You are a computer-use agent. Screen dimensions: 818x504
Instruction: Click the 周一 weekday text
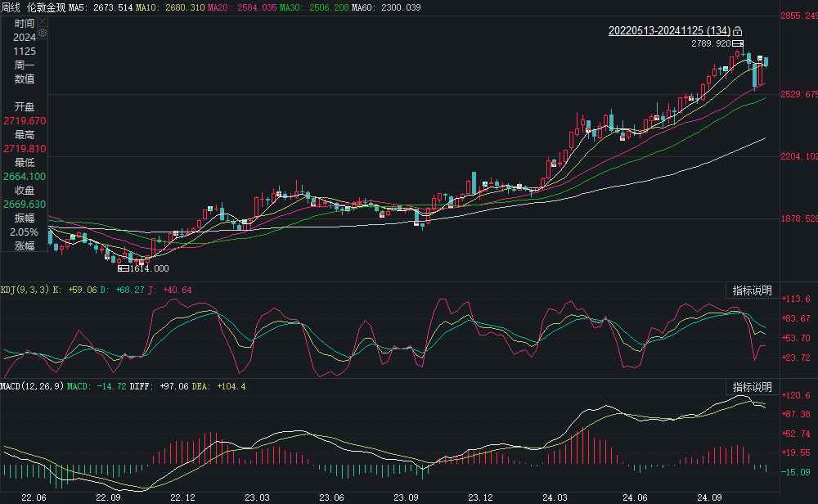(x=25, y=65)
